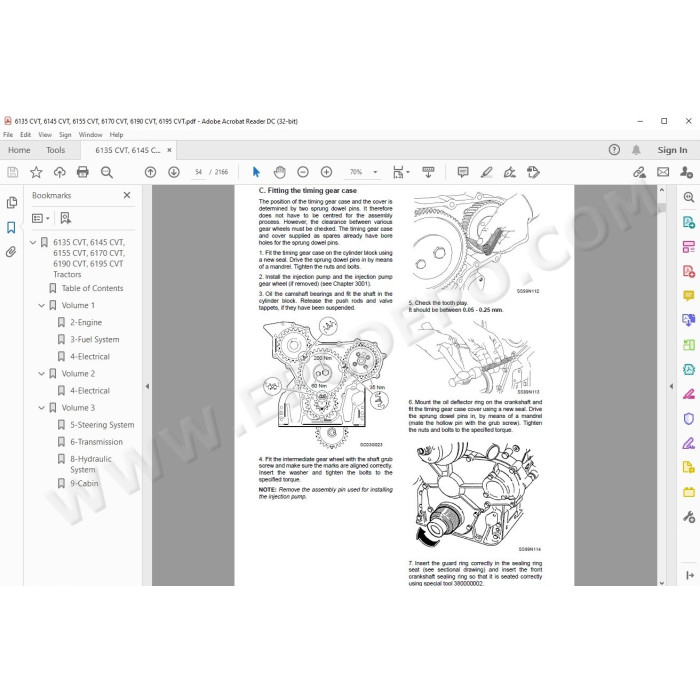Screen dimensions: 700x700
Task: Open fit page options icon
Action: pos(400,172)
